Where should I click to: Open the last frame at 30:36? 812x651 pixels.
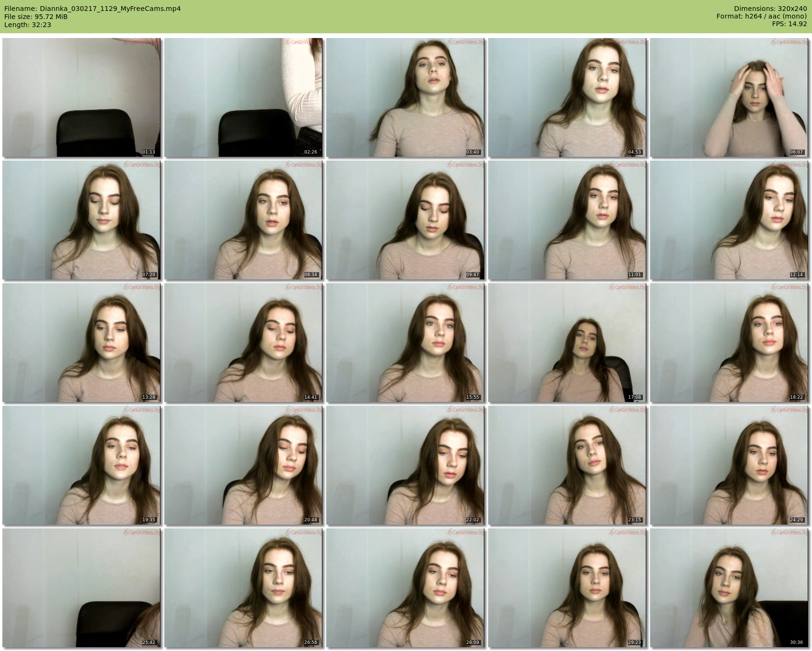(x=729, y=588)
